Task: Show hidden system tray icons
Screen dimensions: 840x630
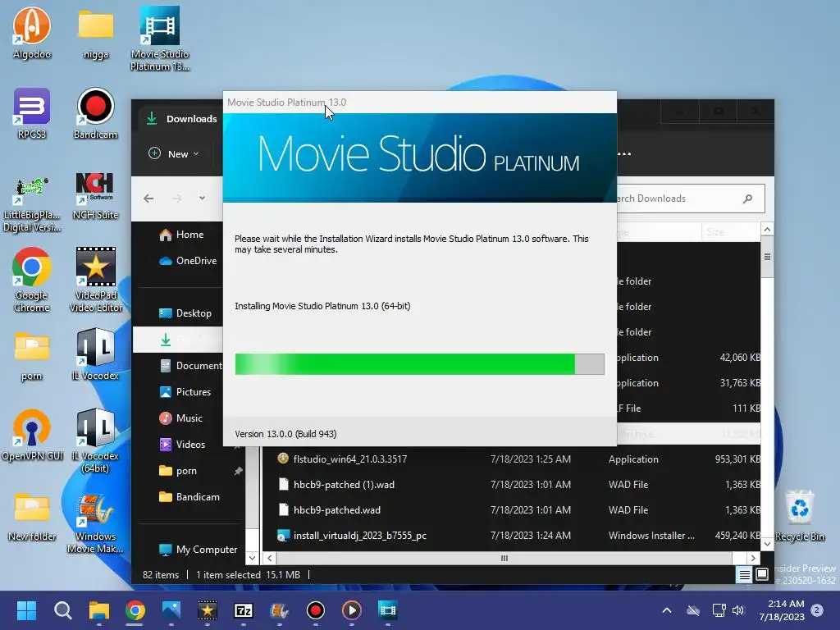Action: coord(667,610)
